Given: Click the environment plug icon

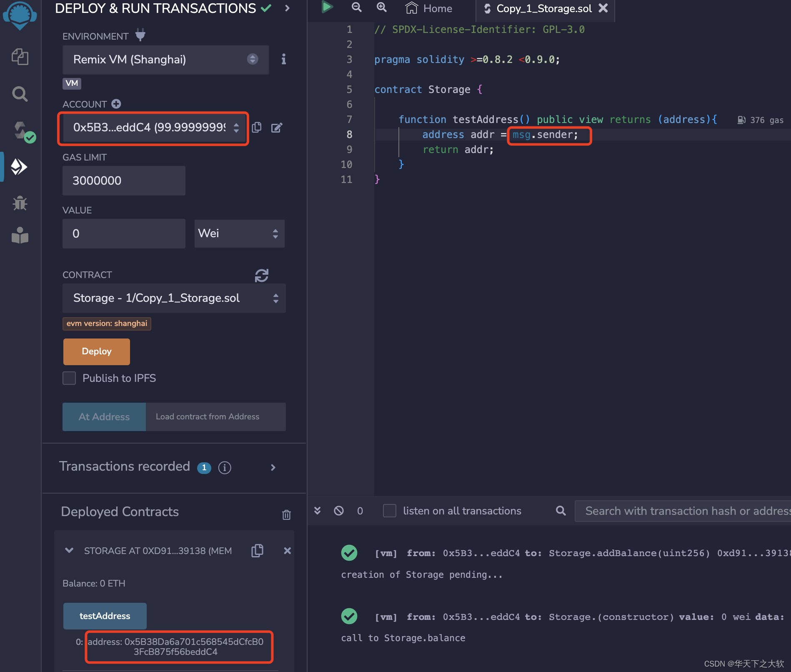Looking at the screenshot, I should pos(140,35).
